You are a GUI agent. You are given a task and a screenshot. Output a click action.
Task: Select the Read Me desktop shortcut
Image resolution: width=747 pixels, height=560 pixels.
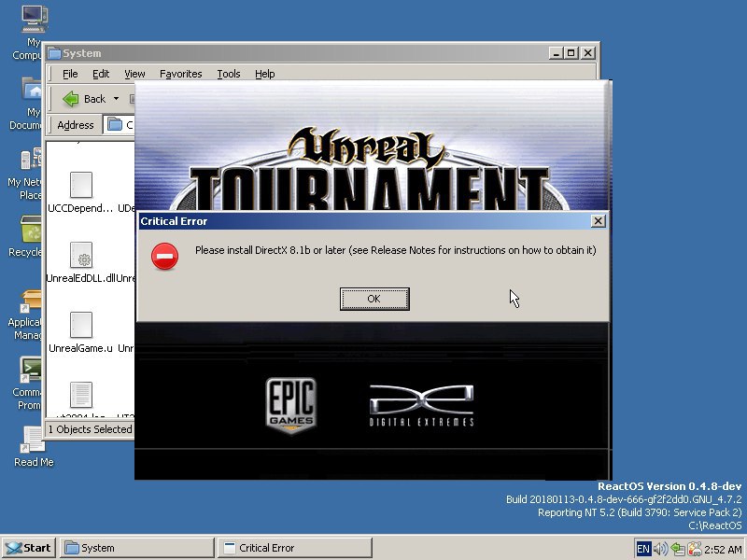point(34,440)
